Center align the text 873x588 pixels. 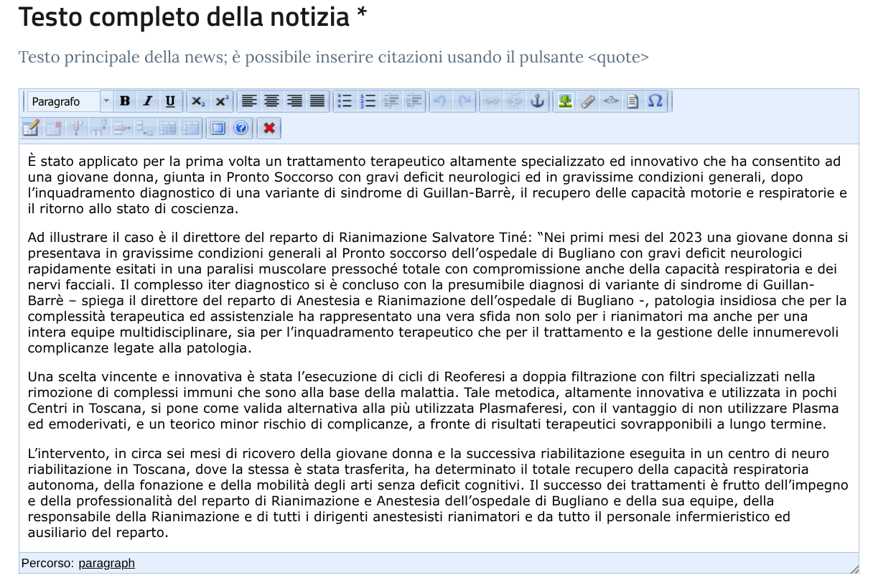pyautogui.click(x=271, y=101)
